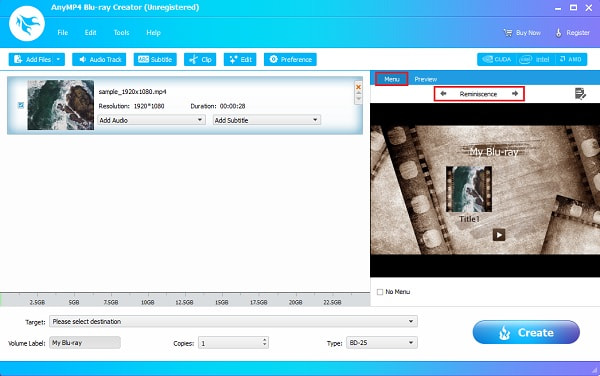600x376 pixels.
Task: Click the edit menu template icon
Action: pyautogui.click(x=580, y=93)
